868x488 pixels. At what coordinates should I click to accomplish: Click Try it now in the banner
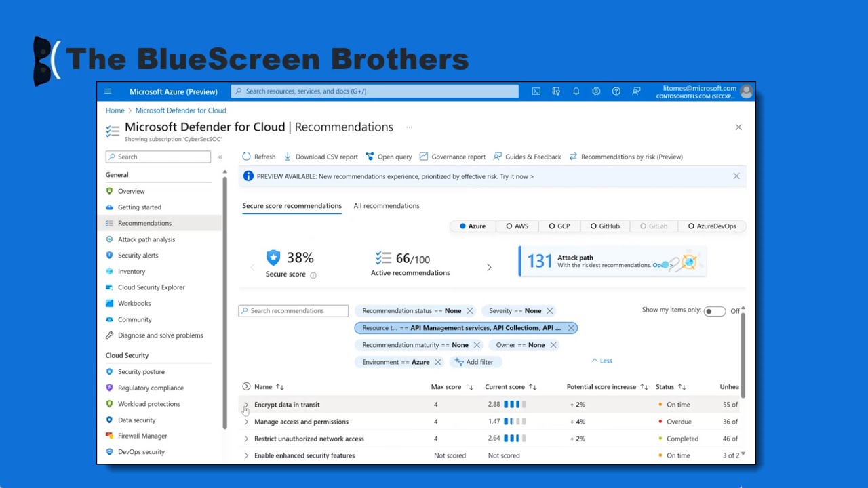tap(517, 176)
